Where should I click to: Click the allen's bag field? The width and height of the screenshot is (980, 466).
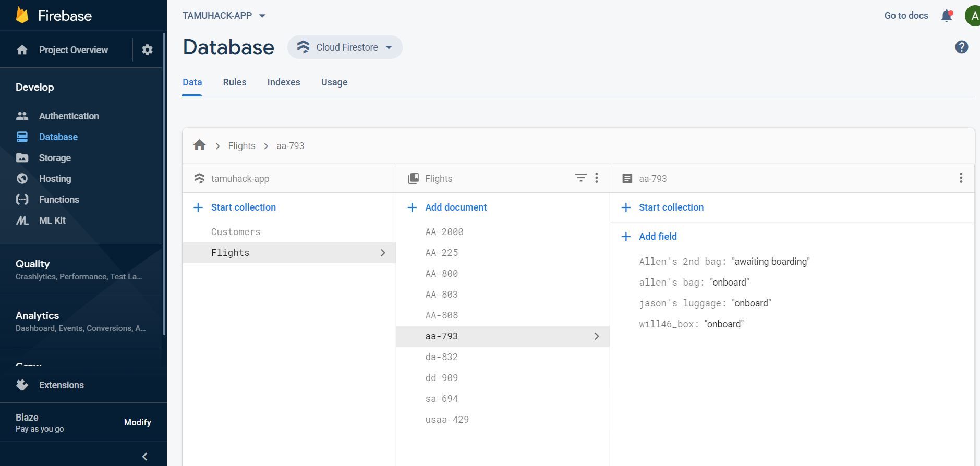(x=694, y=283)
